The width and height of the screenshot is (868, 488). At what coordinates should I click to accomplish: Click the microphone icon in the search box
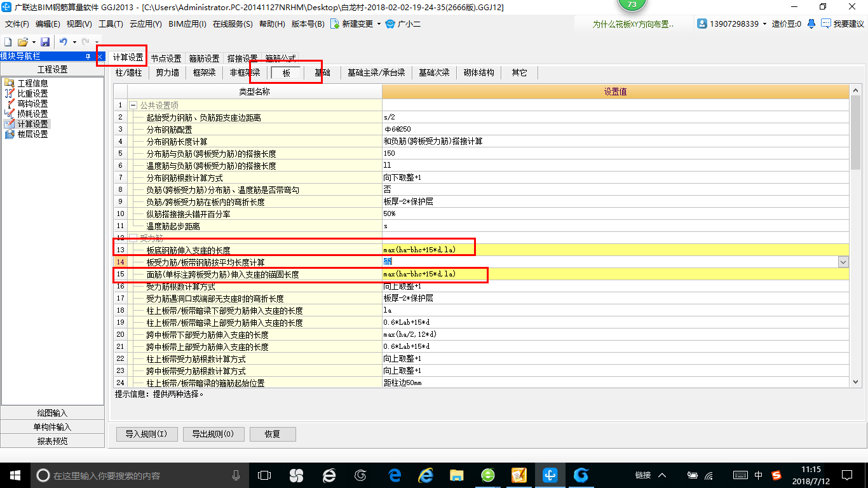(x=236, y=475)
